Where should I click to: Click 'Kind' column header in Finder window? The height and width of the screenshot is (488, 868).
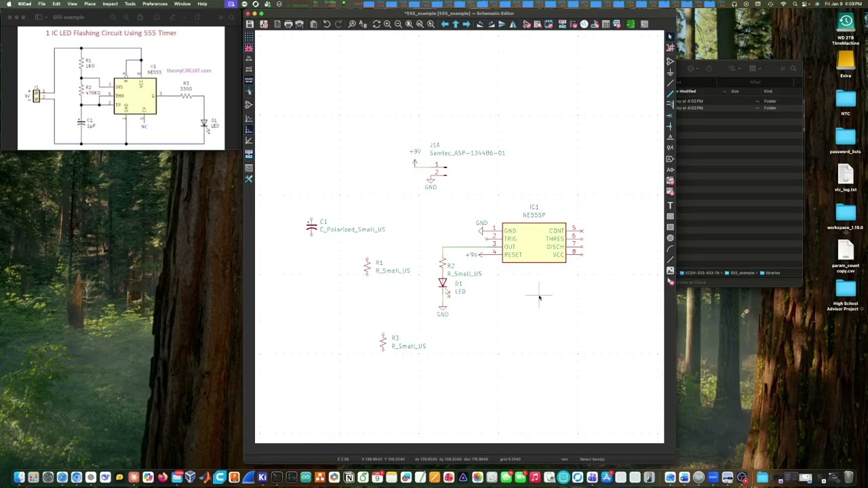coord(768,91)
